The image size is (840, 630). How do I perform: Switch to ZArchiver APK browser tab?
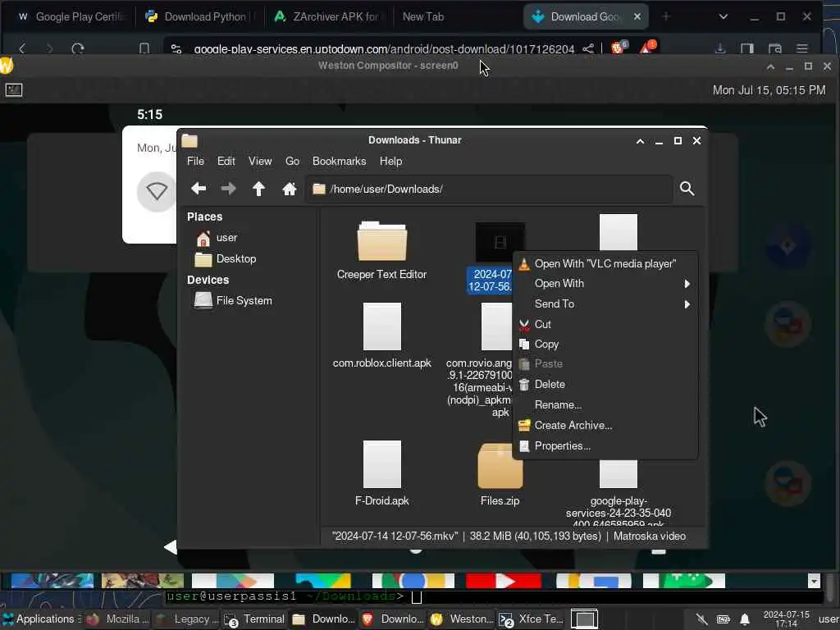click(327, 16)
